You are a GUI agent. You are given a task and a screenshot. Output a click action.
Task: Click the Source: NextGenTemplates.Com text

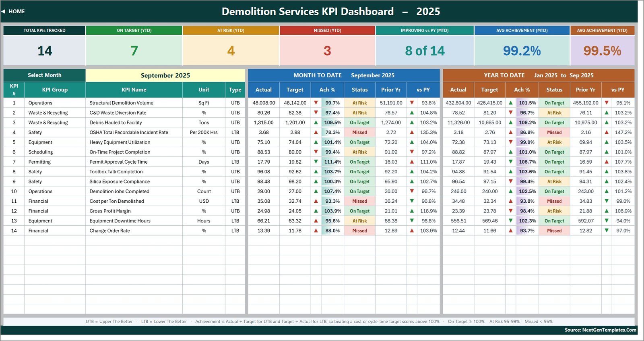(x=600, y=330)
